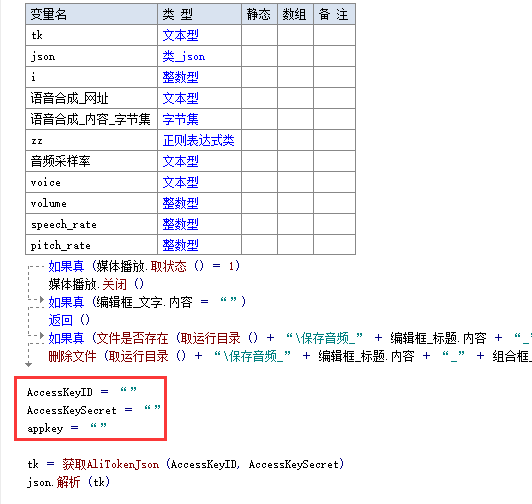Collapse the 如果真 编辑框_文字.内容 branch arrow
Screen dimensions: 532x504
click(x=42, y=299)
